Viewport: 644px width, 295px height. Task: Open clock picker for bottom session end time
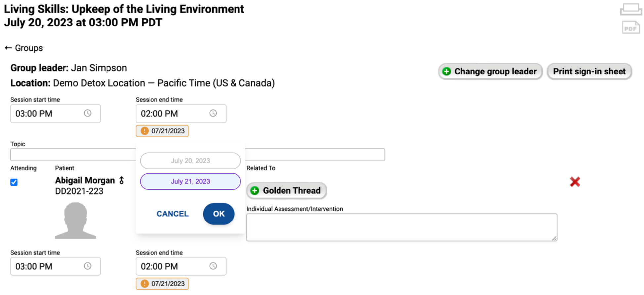pos(213,266)
